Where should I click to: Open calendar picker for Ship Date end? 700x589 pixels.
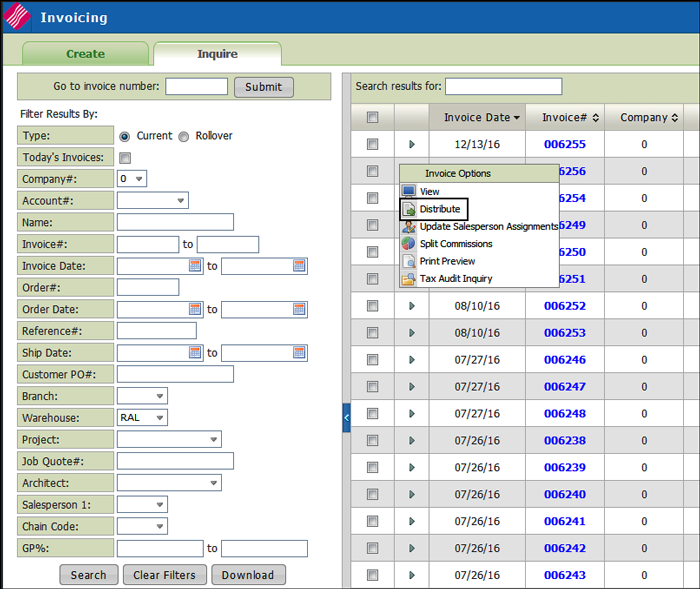click(299, 353)
